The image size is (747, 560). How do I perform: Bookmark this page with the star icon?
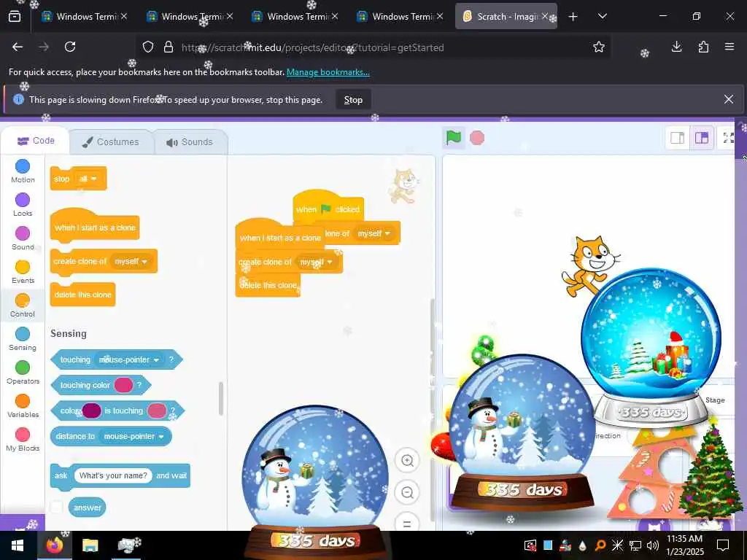598,47
